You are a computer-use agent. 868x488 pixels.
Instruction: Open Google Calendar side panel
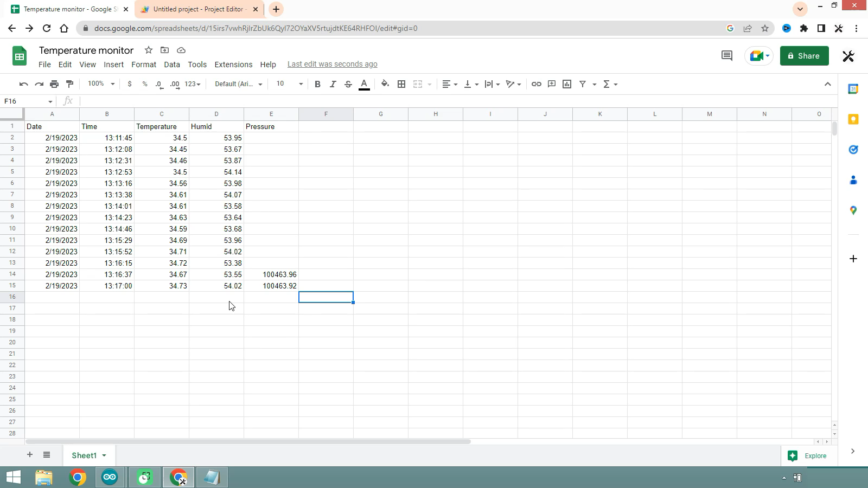(x=853, y=89)
